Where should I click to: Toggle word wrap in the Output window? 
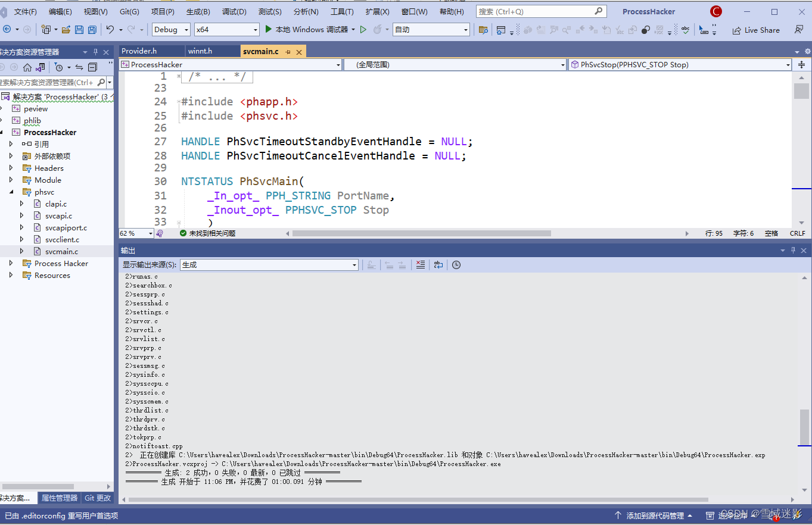[x=438, y=264]
